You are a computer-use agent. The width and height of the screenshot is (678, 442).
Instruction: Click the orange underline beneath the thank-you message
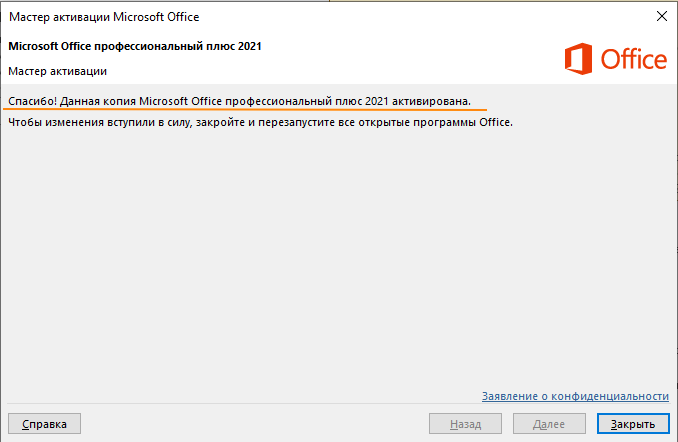pos(247,110)
